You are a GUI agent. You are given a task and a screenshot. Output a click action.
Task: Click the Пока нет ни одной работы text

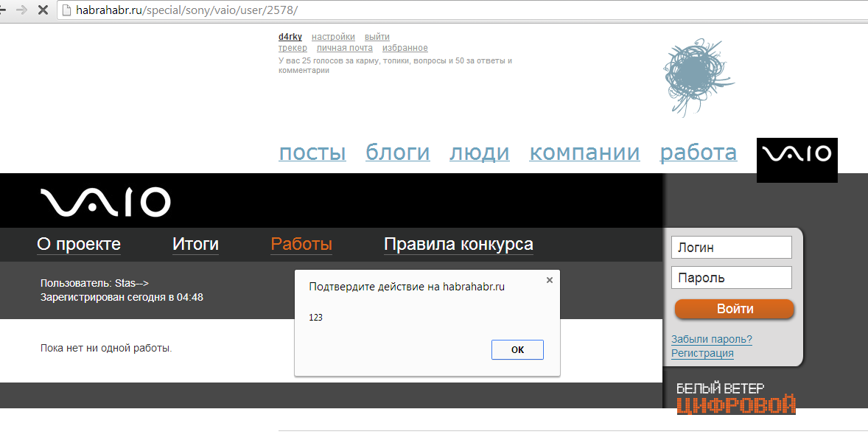click(x=106, y=348)
